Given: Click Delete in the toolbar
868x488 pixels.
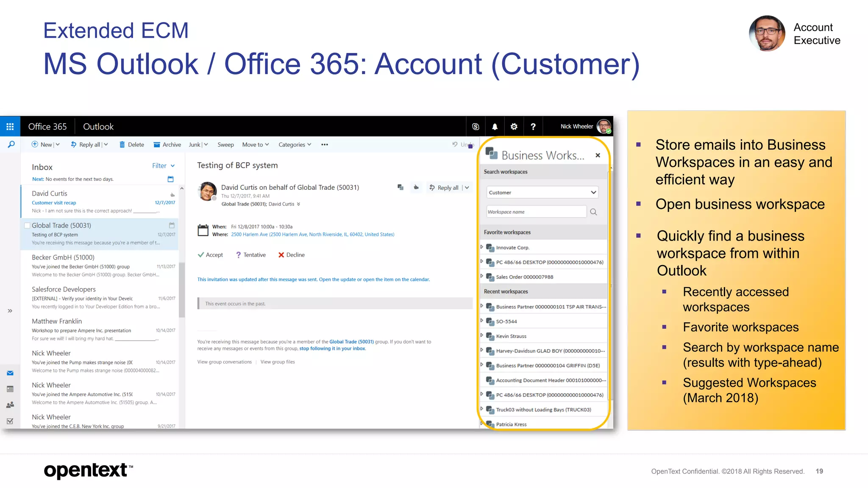Looking at the screenshot, I should (x=132, y=144).
